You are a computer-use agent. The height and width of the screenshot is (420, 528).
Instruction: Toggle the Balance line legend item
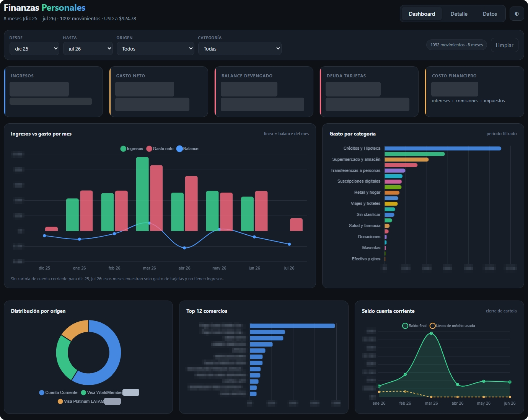pyautogui.click(x=187, y=149)
